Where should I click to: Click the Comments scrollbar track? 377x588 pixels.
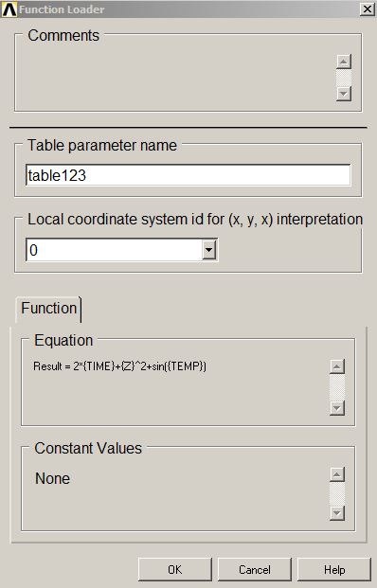click(344, 78)
